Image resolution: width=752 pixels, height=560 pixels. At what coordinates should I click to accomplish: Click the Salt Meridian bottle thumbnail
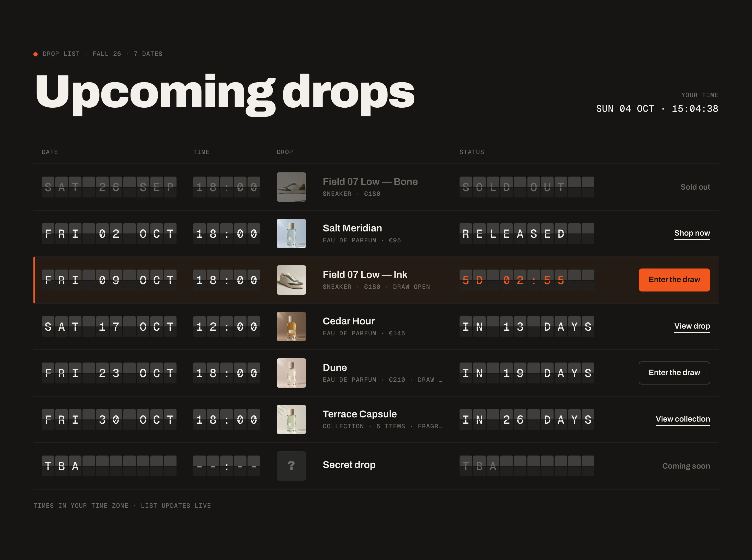tap(291, 234)
